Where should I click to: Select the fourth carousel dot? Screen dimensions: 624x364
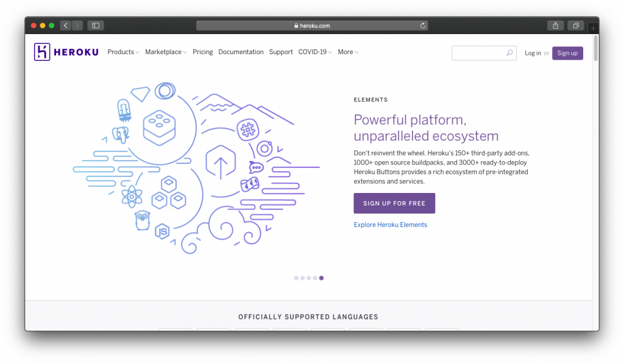click(x=315, y=278)
